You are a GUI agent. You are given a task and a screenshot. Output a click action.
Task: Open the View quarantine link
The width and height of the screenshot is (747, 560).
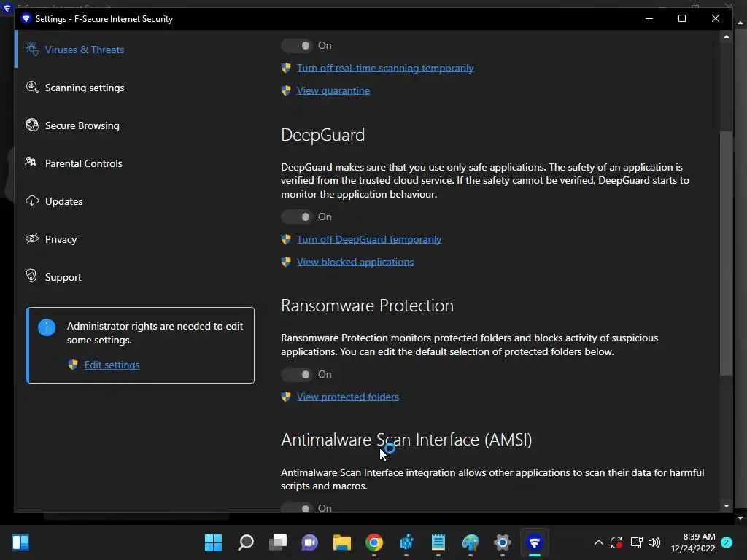click(333, 90)
